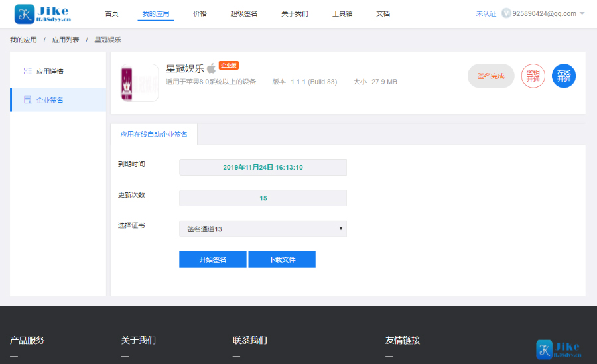Go to 工具箱 in the top menu
This screenshot has width=597, height=364.
(x=341, y=14)
